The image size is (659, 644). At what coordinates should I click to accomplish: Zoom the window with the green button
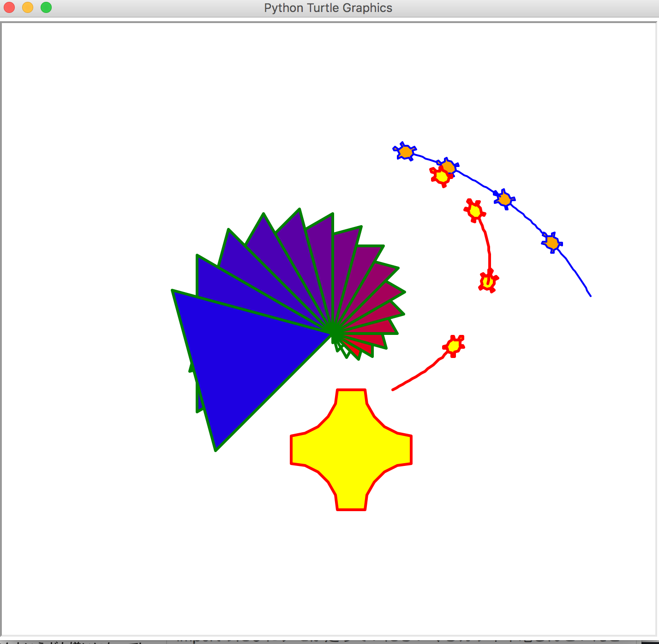tap(46, 7)
